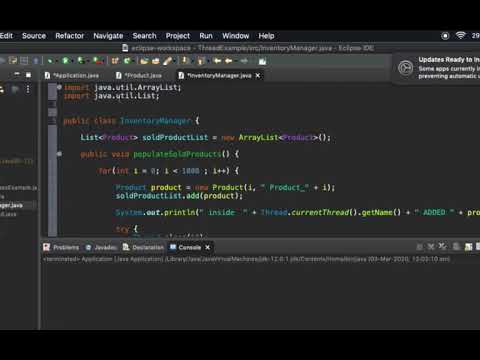This screenshot has width=480, height=360.
Task: Click Remove Launch icon in Console toolbar
Action: tap(431, 247)
